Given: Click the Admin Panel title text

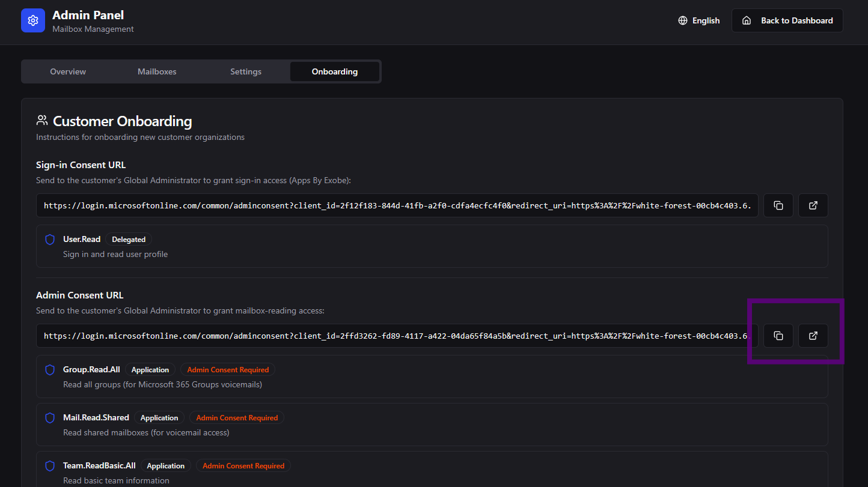Looking at the screenshot, I should (88, 15).
